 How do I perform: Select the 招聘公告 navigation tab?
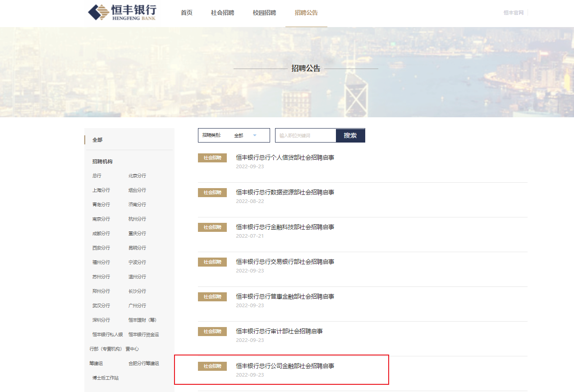(306, 13)
